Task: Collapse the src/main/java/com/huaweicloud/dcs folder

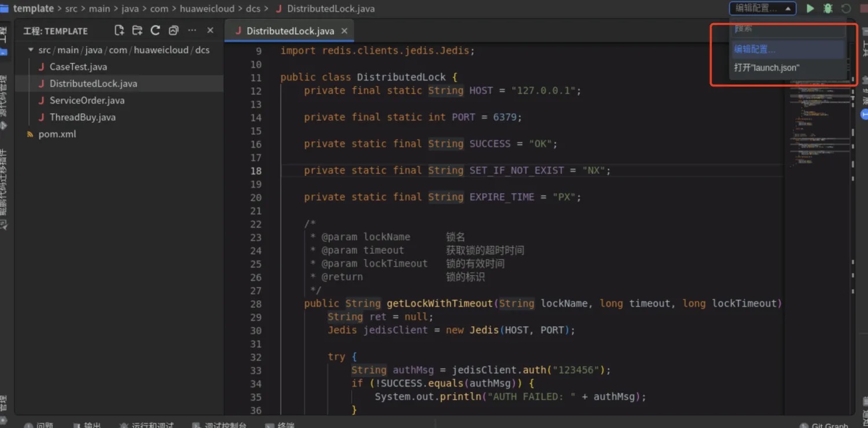Action: click(x=31, y=50)
